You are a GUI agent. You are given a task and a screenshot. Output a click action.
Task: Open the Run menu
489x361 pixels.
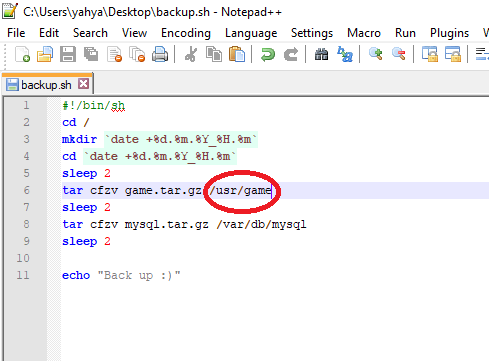[405, 33]
